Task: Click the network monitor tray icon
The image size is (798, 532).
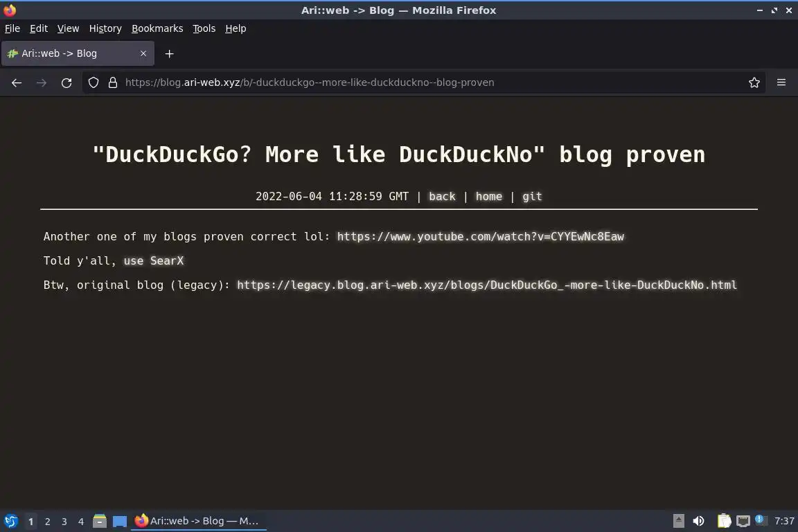Action: click(x=743, y=521)
